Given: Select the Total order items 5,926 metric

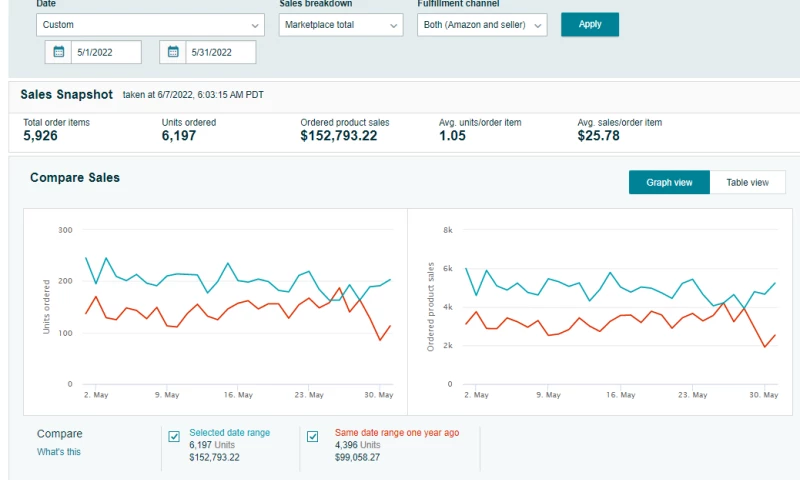Looking at the screenshot, I should pos(56,130).
